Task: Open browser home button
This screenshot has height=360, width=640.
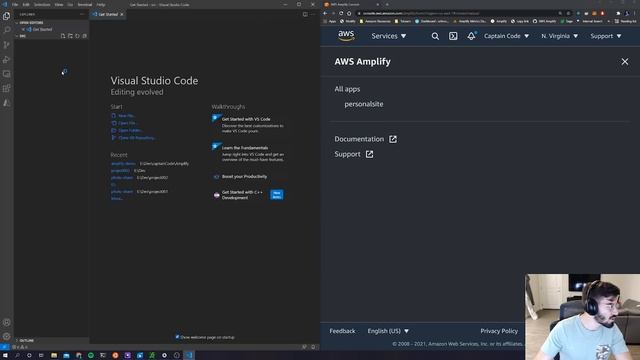Action: point(349,13)
